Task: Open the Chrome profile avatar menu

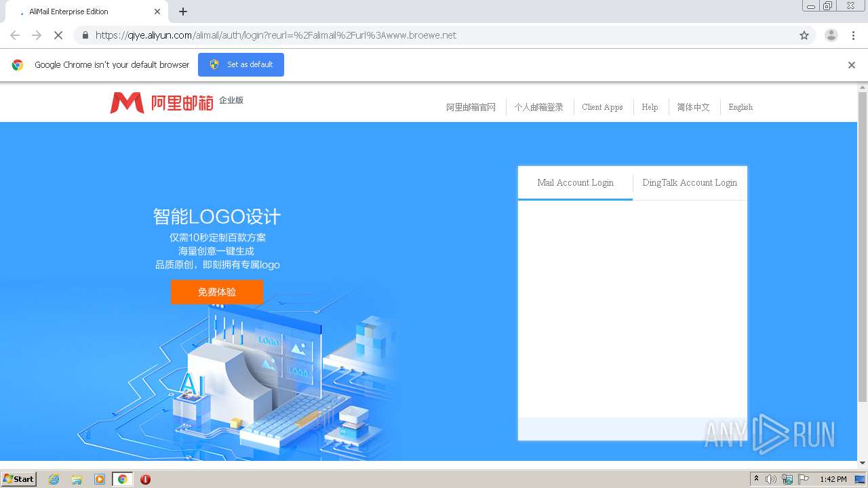Action: click(831, 35)
